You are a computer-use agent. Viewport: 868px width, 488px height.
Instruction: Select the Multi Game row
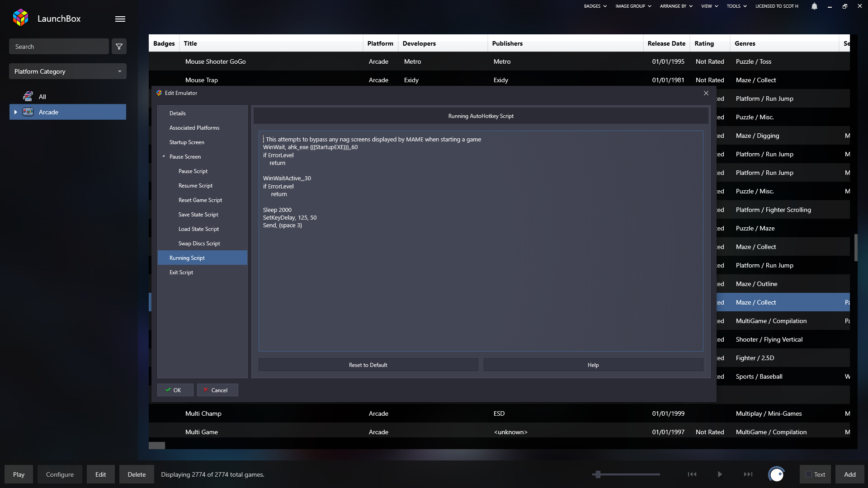[x=499, y=432]
